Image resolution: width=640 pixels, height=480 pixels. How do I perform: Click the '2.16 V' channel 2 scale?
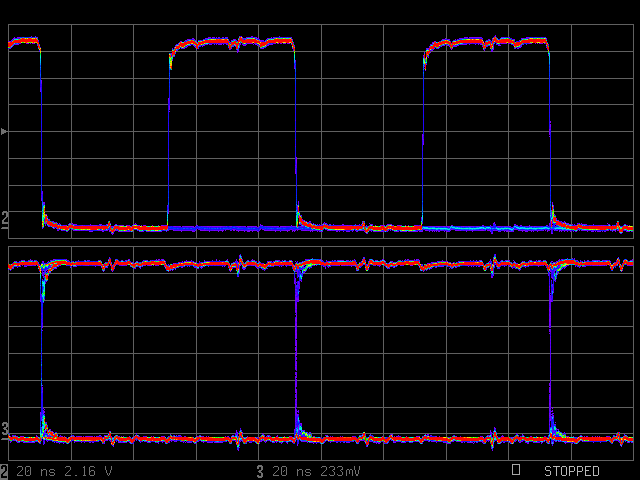click(x=88, y=471)
